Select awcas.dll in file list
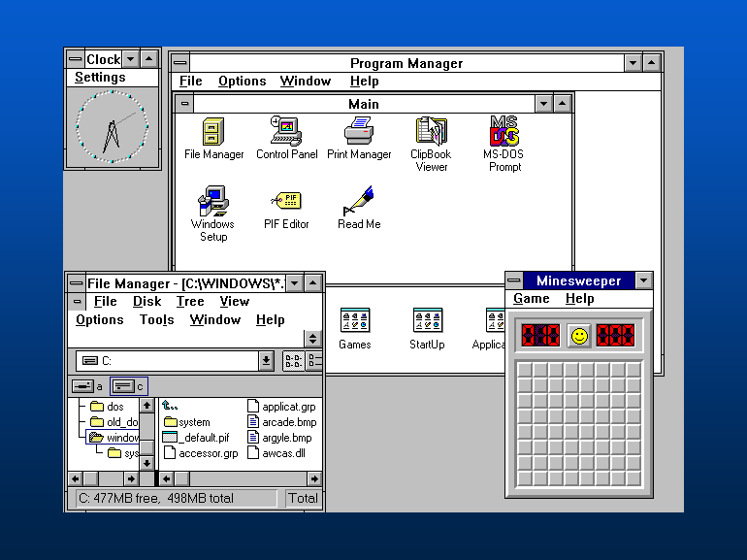747x560 pixels. [x=276, y=453]
